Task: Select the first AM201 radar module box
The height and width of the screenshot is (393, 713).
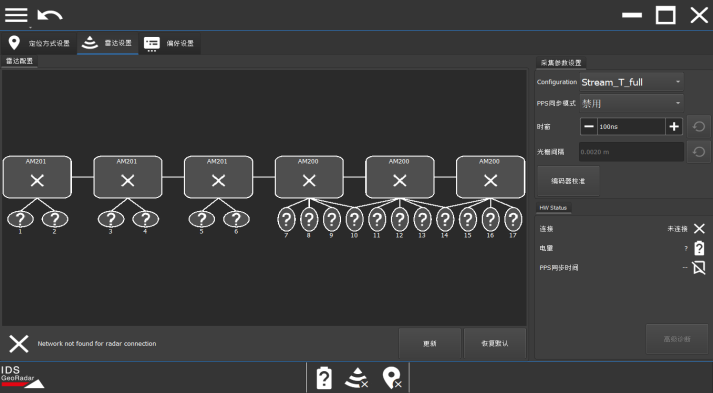Action: (x=37, y=177)
